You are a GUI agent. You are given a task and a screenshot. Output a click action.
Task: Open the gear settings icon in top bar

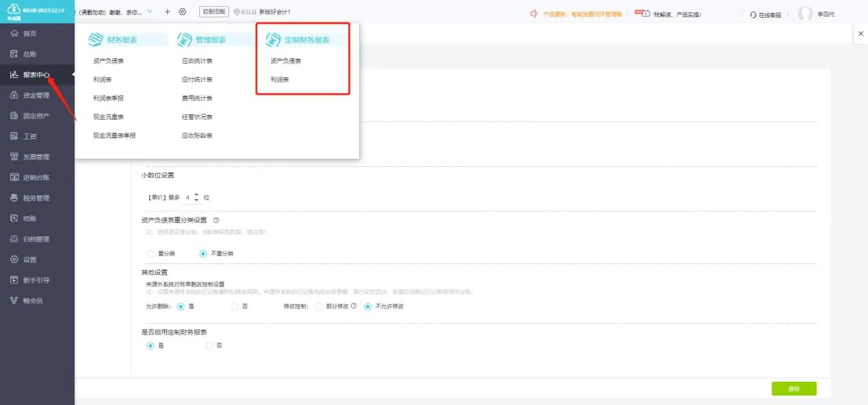(183, 12)
